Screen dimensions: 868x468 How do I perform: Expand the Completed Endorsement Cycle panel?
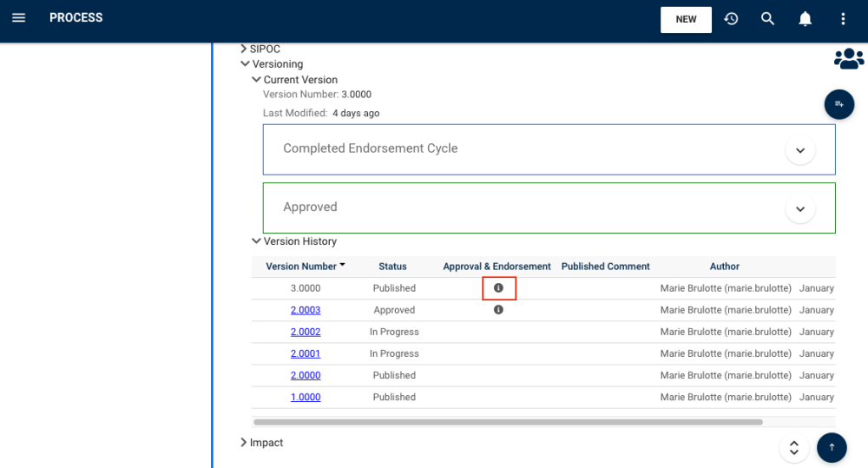(x=799, y=149)
